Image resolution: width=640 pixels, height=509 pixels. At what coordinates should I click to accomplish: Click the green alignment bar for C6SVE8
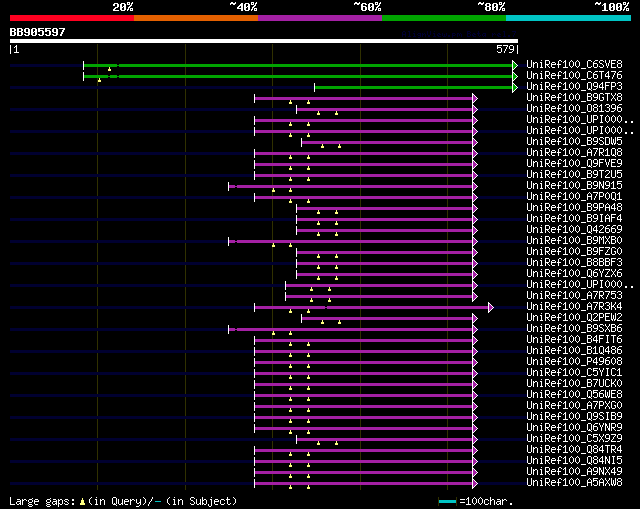point(298,65)
